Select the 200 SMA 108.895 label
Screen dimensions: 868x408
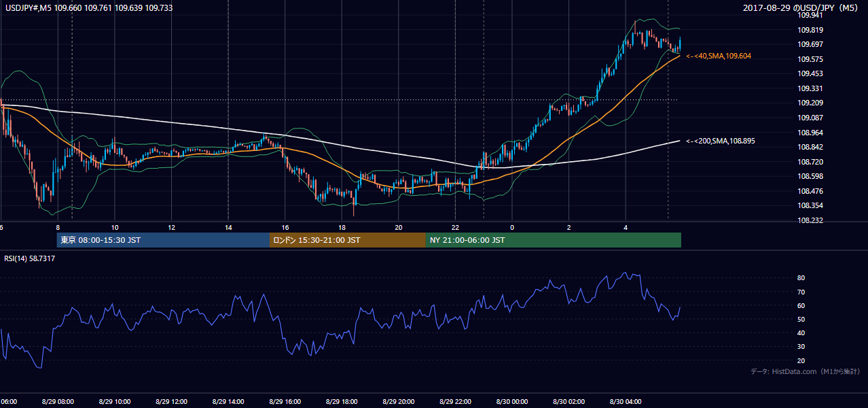point(720,141)
